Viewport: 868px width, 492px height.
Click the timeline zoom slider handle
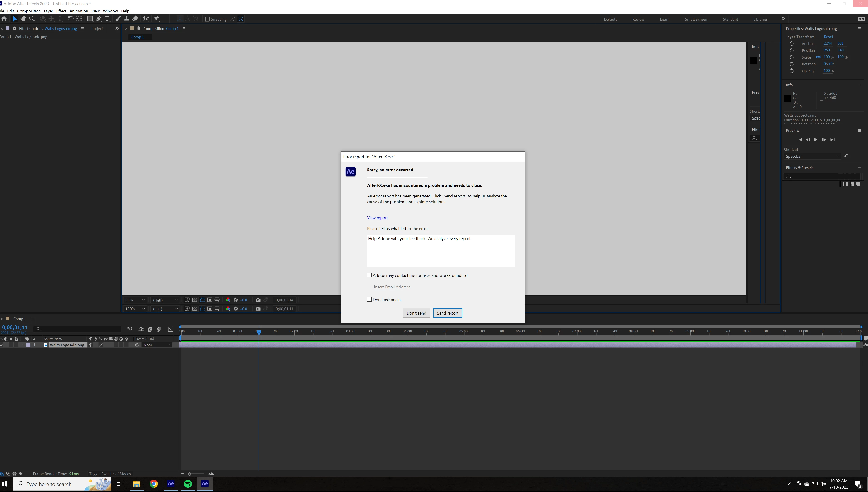[189, 474]
